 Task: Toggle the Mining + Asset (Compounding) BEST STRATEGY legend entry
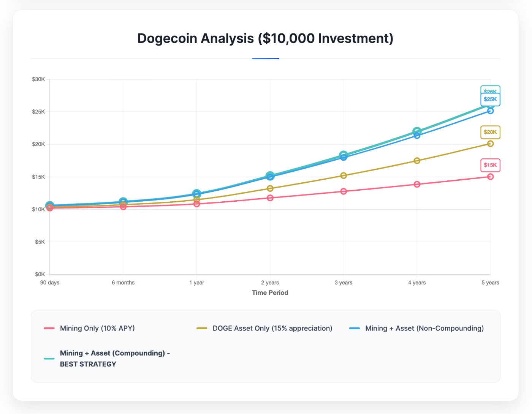pyautogui.click(x=107, y=359)
